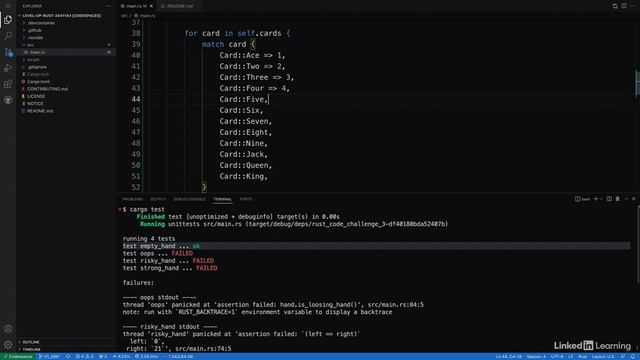This screenshot has height=360, width=640.
Task: Switch to the PORTS panel tab
Action: coord(246,199)
